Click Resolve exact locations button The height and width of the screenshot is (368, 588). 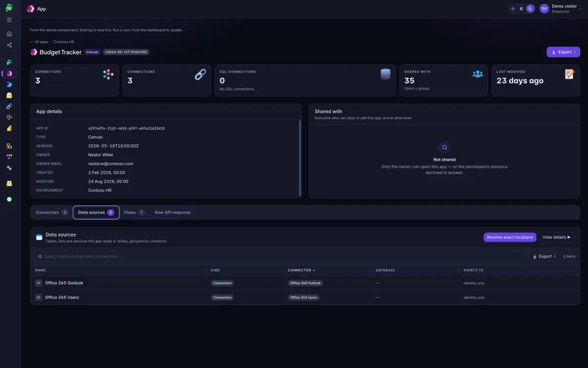(510, 237)
